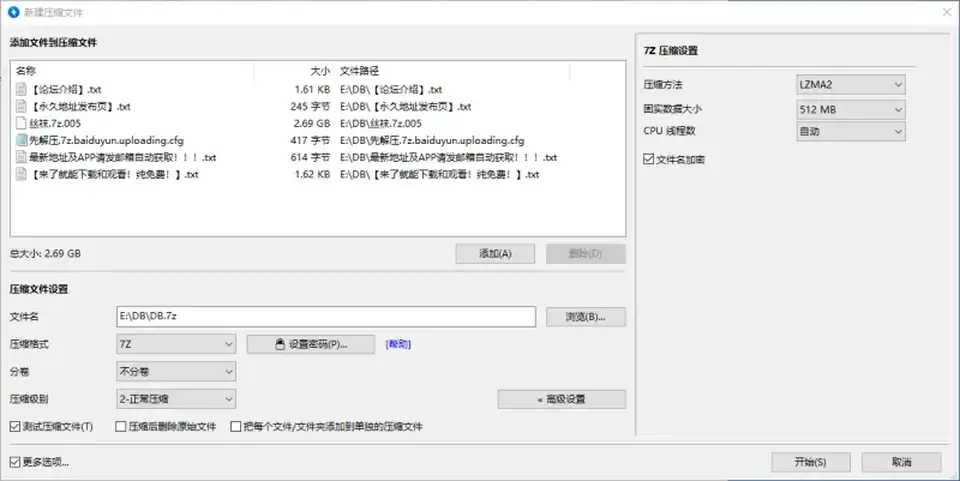Open 压缩方法 dropdown showing LZMA2
Screen dimensions: 960x481
pos(850,84)
